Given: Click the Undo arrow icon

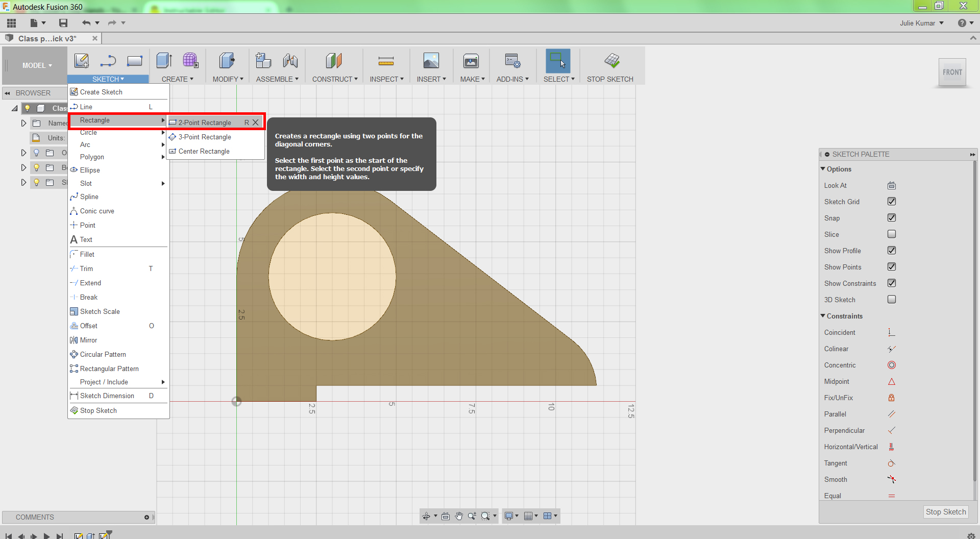Looking at the screenshot, I should (86, 23).
